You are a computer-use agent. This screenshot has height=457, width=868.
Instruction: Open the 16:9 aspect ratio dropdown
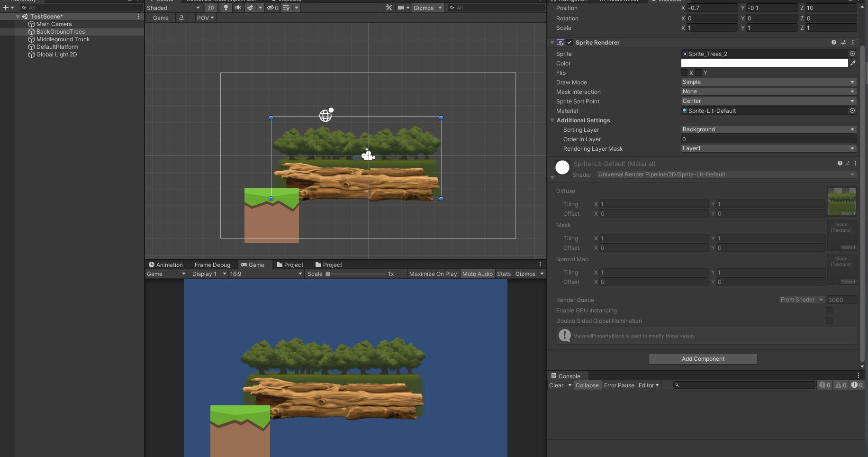[266, 274]
